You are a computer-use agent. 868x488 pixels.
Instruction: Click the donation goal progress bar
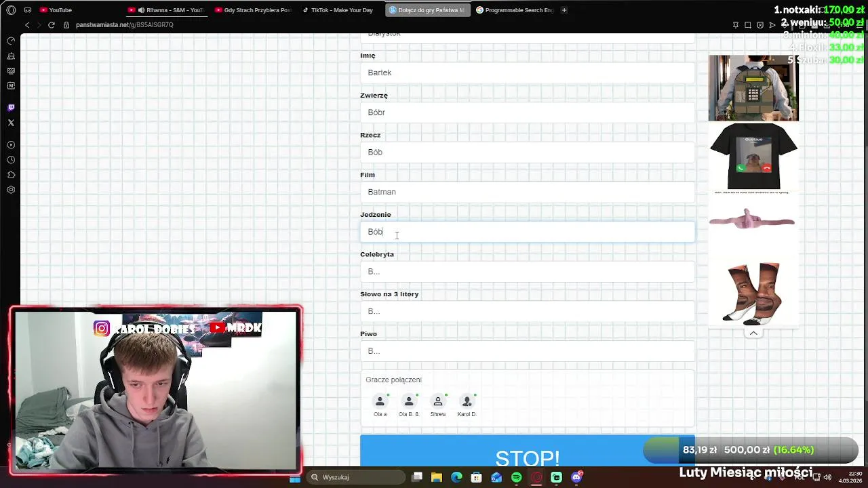[x=751, y=450]
